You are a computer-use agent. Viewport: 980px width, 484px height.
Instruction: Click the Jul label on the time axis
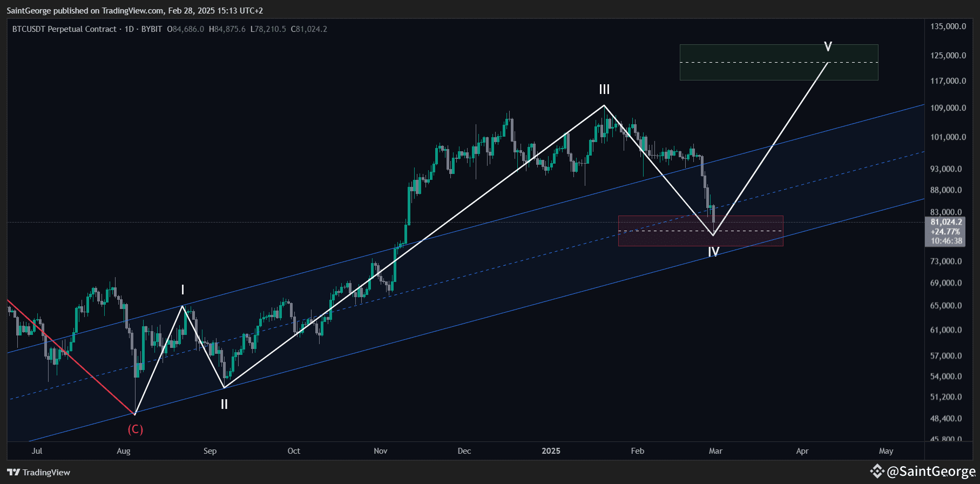pyautogui.click(x=37, y=451)
